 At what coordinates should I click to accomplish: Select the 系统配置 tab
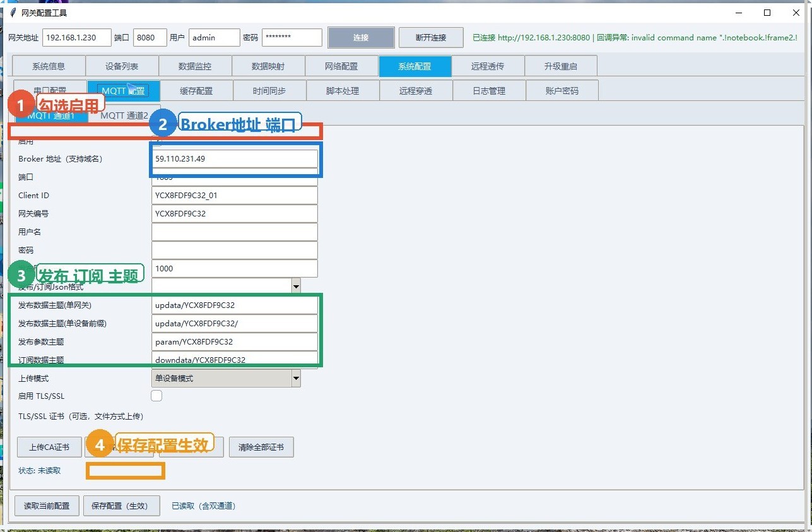click(415, 66)
